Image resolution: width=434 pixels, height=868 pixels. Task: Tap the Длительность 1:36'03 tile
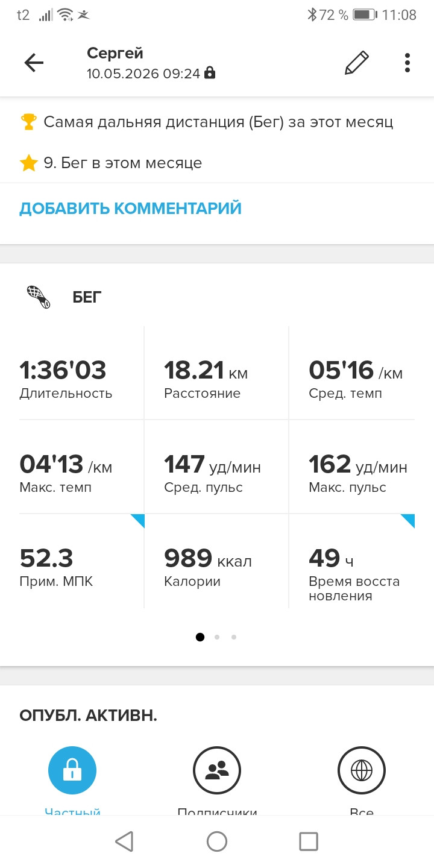coord(72,373)
